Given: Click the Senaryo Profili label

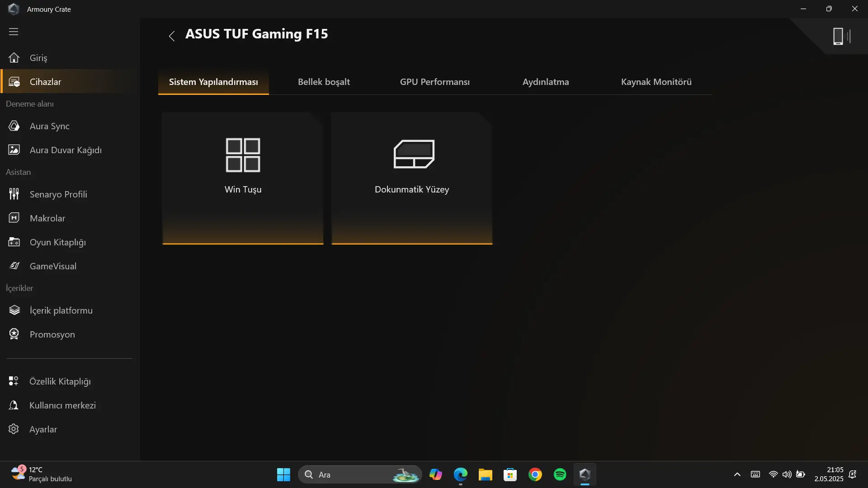Looking at the screenshot, I should [x=58, y=194].
